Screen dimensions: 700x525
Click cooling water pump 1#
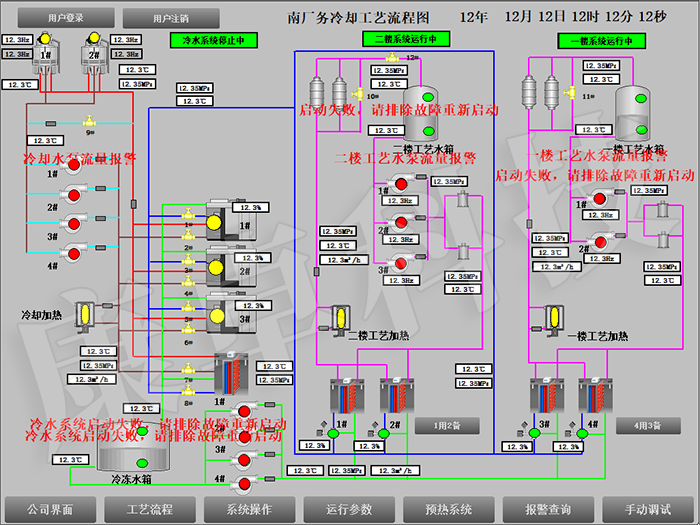point(73,166)
